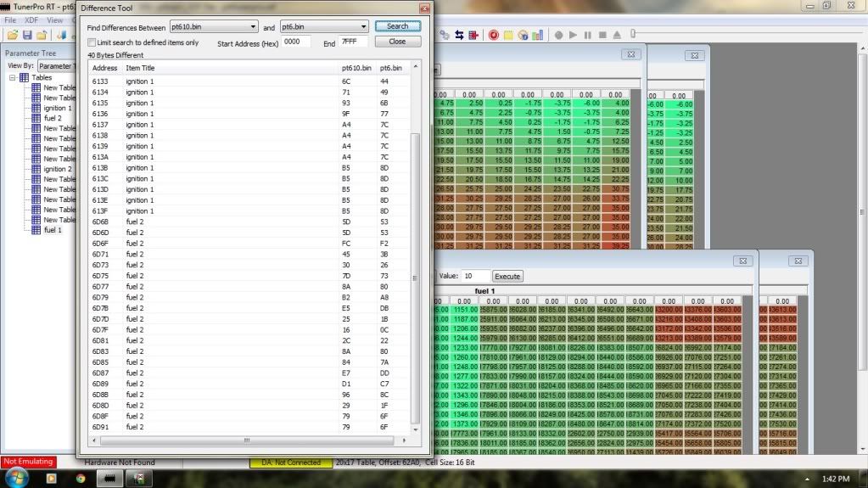Collapse the Tables node in Parameter Tree
This screenshot has width=868, height=488.
point(12,77)
